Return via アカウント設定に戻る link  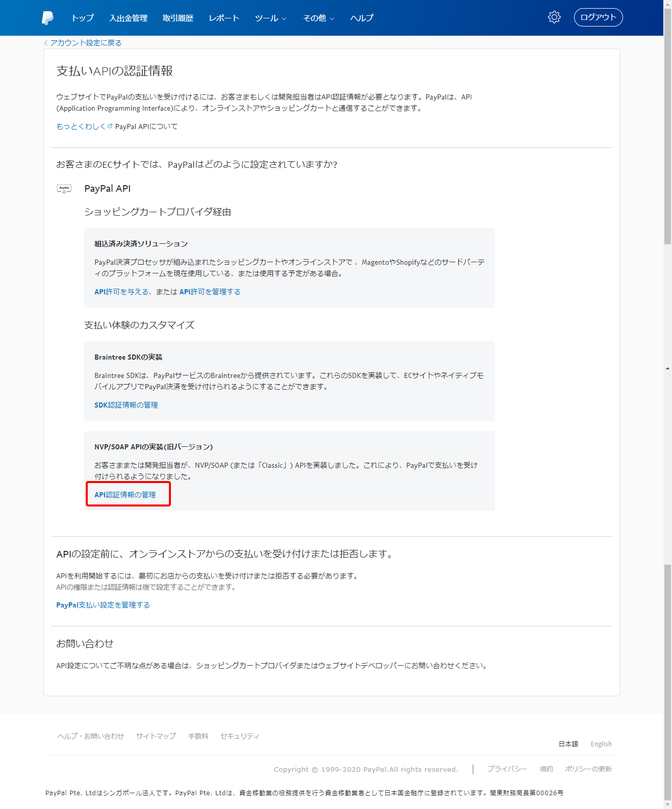86,43
